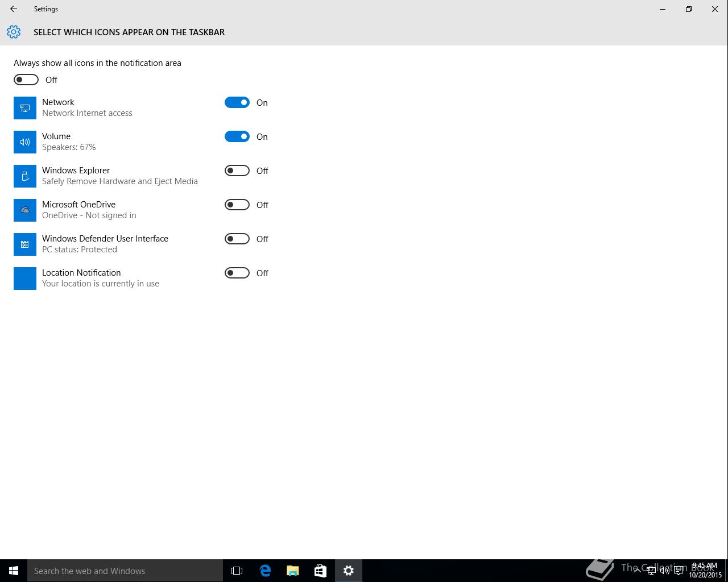
Task: Click the volume tray icon
Action: pos(664,571)
